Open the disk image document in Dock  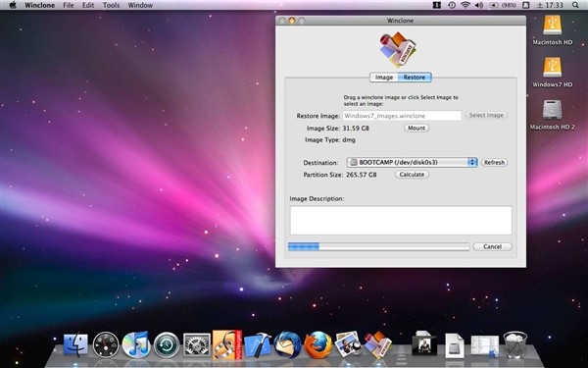pyautogui.click(x=455, y=345)
